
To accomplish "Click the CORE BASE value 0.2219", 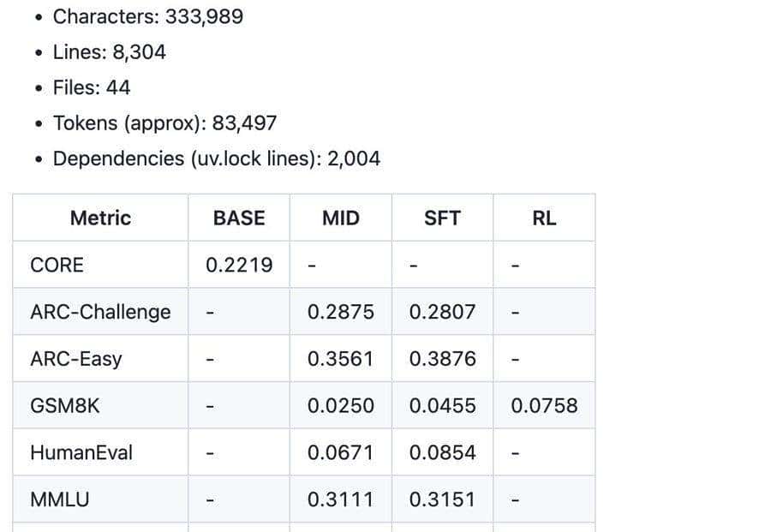I will pos(239,266).
